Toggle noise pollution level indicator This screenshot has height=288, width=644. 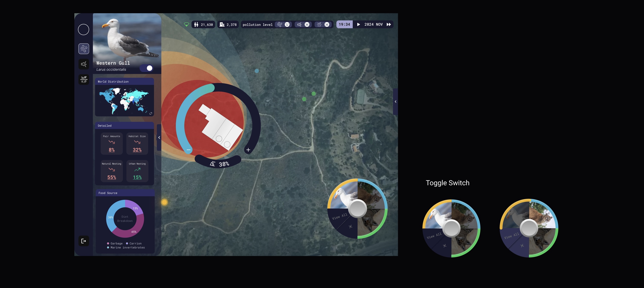coord(303,25)
